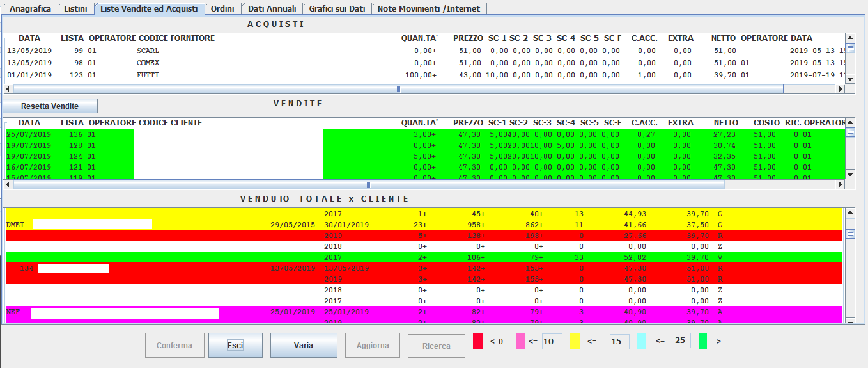Viewport: 868px width, 368px height.
Task: Click lista 124 in Vendite table
Action: pyautogui.click(x=75, y=156)
